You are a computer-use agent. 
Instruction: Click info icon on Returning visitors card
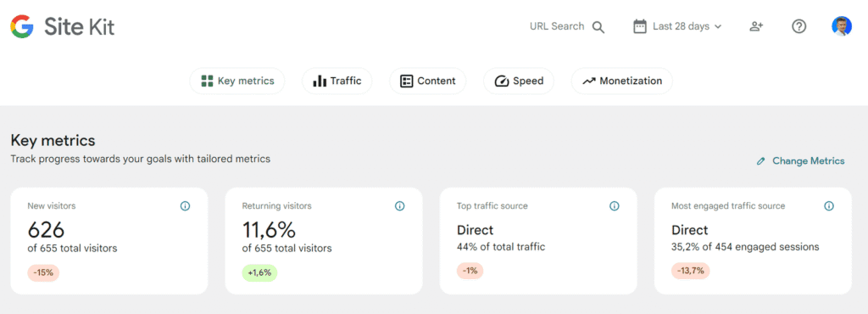(400, 206)
